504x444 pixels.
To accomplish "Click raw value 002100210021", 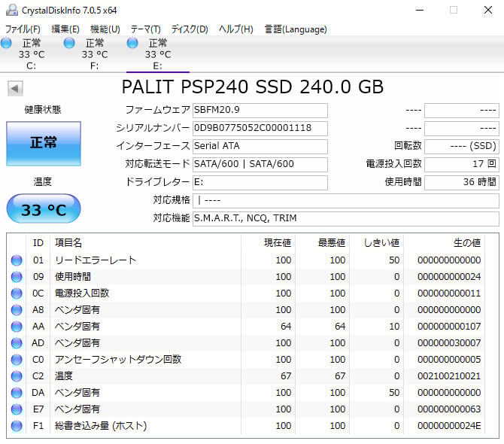I will click(x=449, y=376).
